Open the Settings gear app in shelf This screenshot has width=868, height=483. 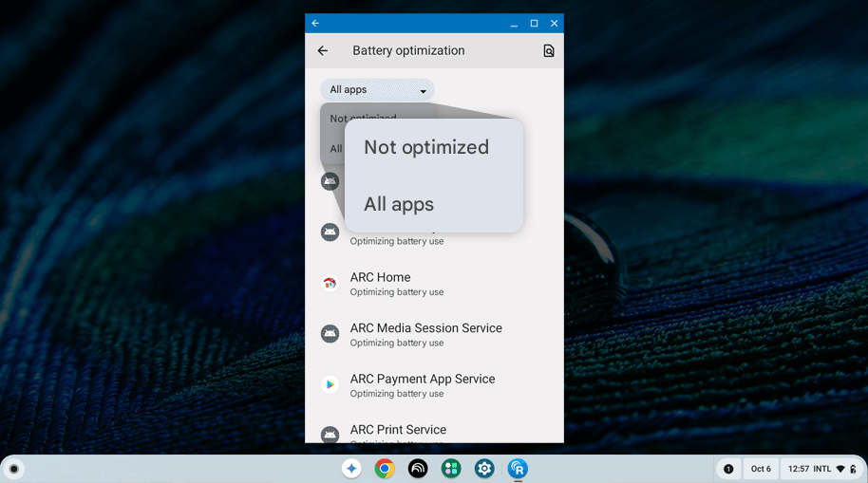(484, 469)
